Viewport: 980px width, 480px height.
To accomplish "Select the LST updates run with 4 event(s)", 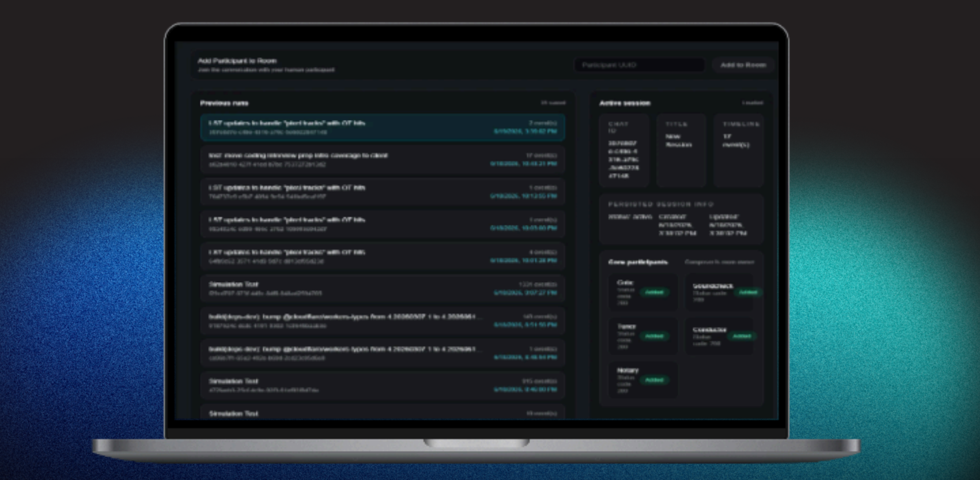I will pyautogui.click(x=382, y=257).
